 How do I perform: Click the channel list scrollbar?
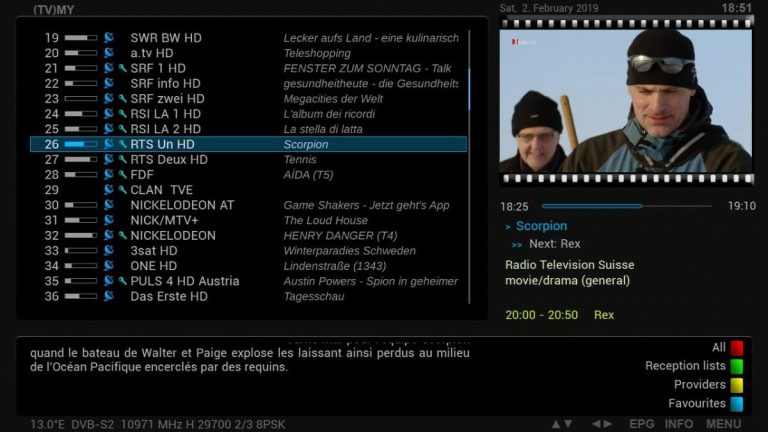pos(469,167)
